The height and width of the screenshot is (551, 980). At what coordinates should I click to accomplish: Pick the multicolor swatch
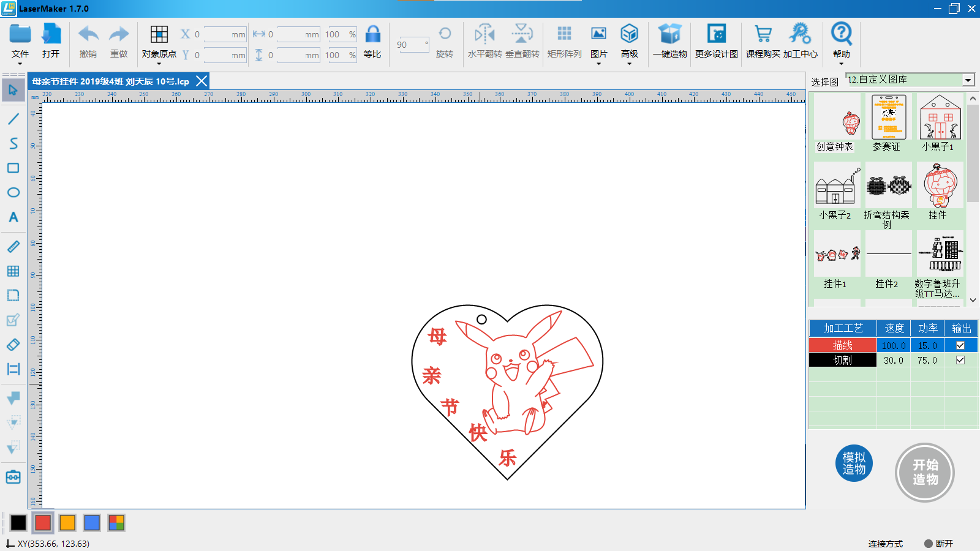coord(116,522)
